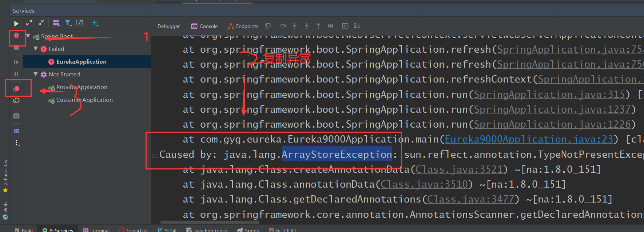Viewport: 644px width, 232px height.
Task: Click the Run to Cursor icon
Action: coord(330,26)
